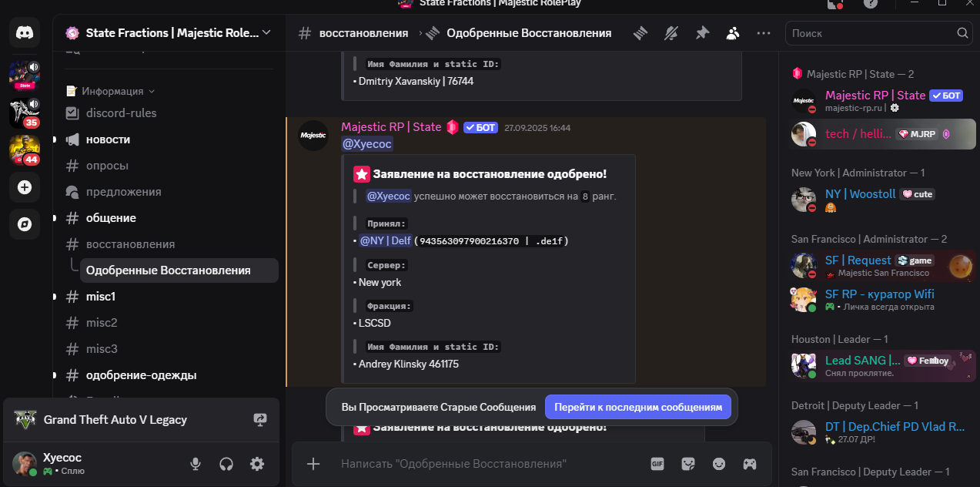Open attachment plus button in message bar

[x=313, y=464]
